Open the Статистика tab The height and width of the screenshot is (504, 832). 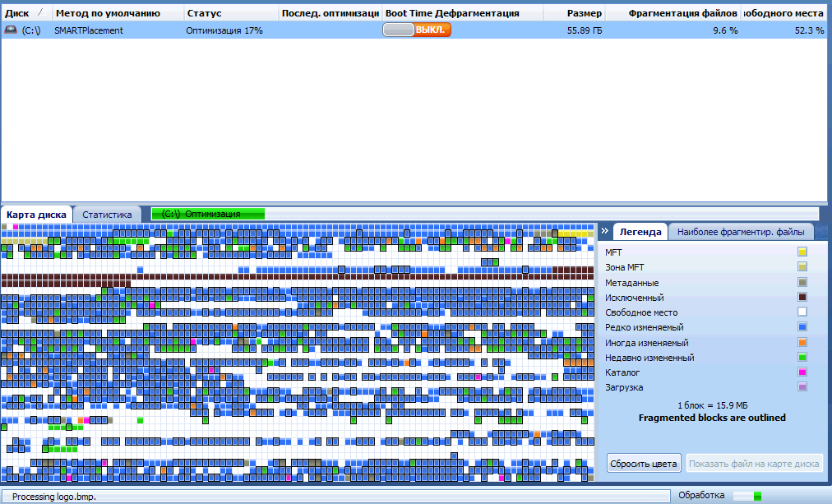(x=107, y=215)
